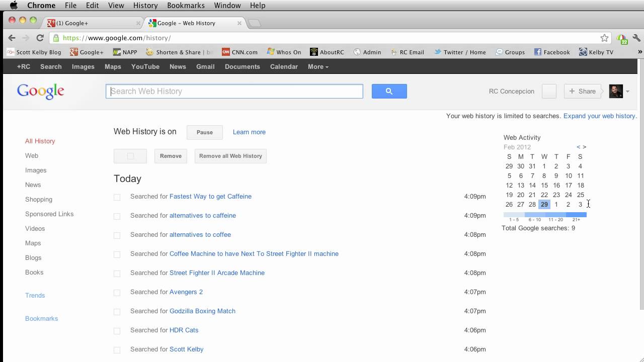Click the + Share button
The height and width of the screenshot is (362, 644).
pos(583,91)
